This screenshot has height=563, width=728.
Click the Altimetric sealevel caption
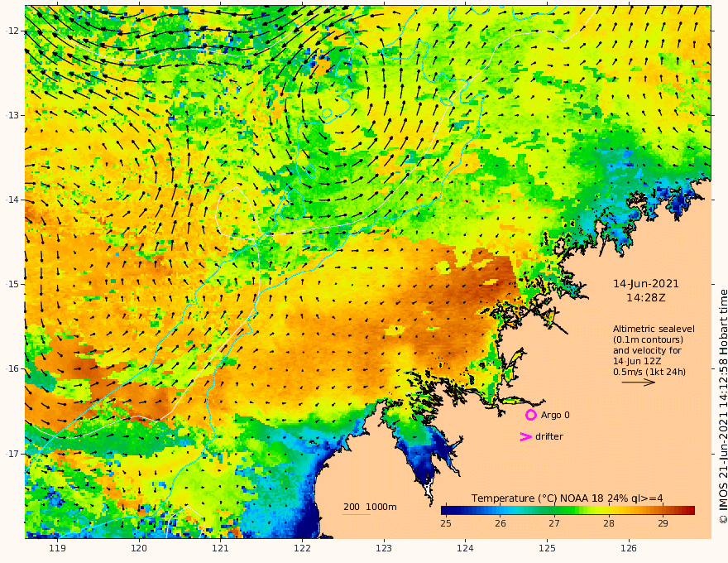tap(654, 329)
